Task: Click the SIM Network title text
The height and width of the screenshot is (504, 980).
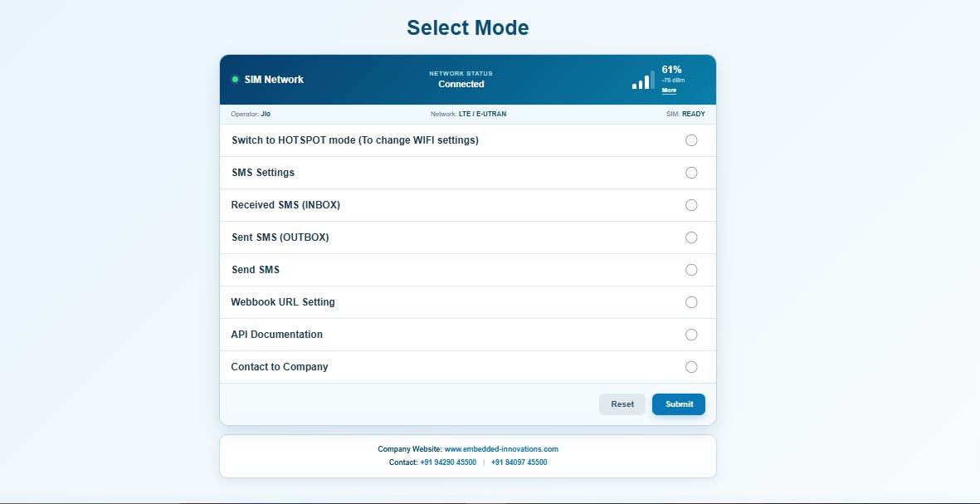Action: (x=274, y=80)
